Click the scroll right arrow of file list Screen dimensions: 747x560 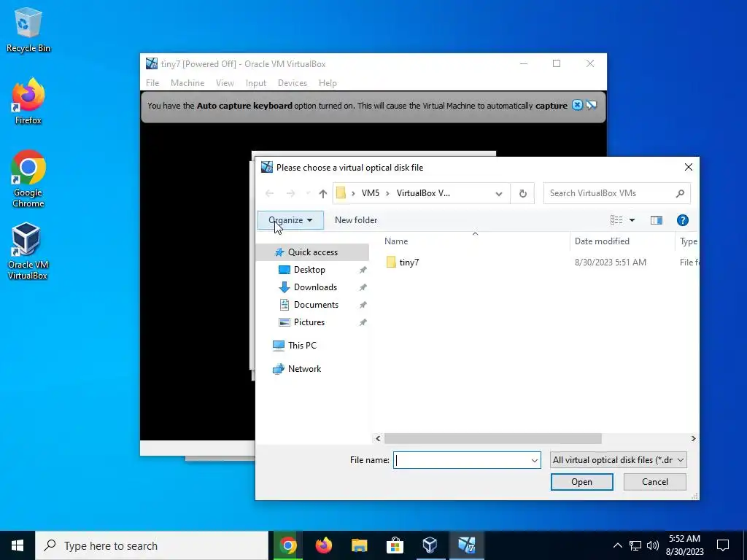(693, 438)
